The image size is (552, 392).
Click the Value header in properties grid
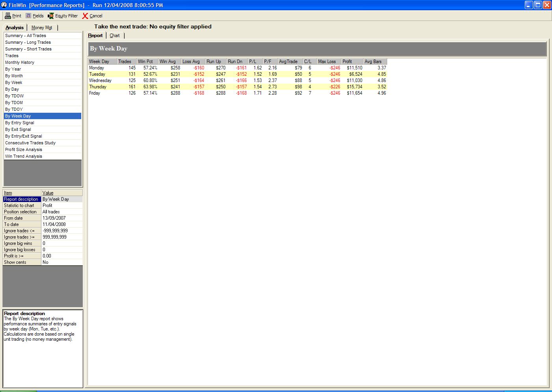pos(62,193)
